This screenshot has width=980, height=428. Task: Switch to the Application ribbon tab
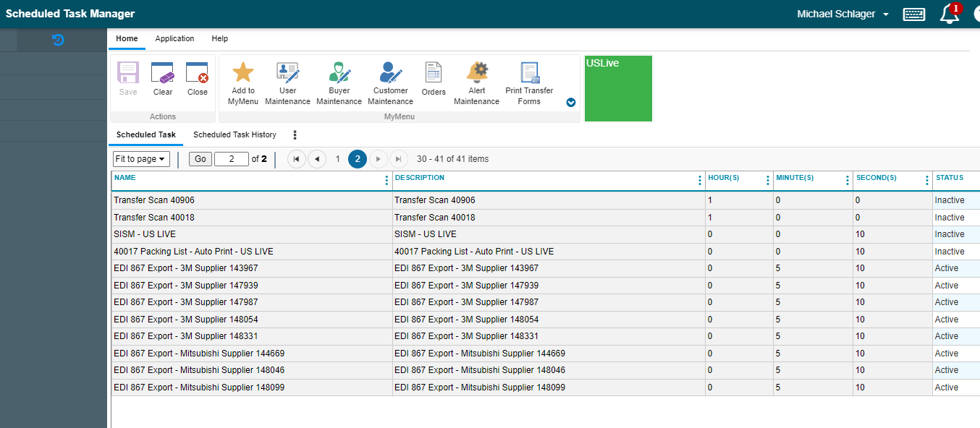coord(174,39)
